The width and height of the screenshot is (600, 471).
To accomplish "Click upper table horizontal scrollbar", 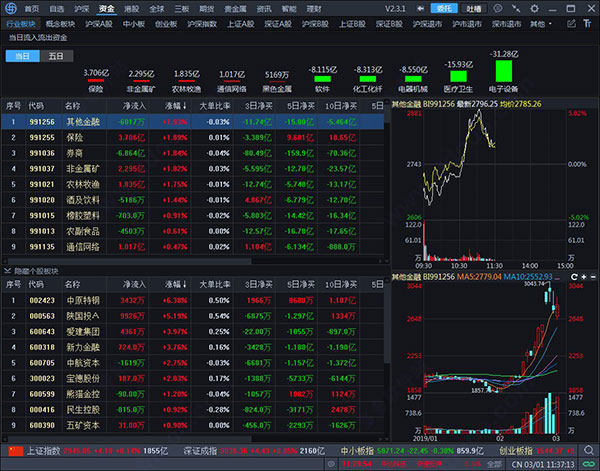I will [127, 261].
